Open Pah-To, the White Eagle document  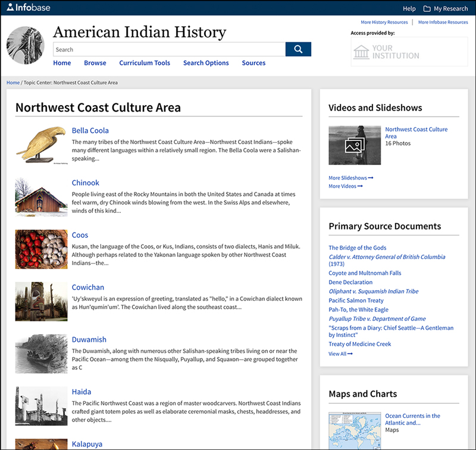click(x=359, y=309)
